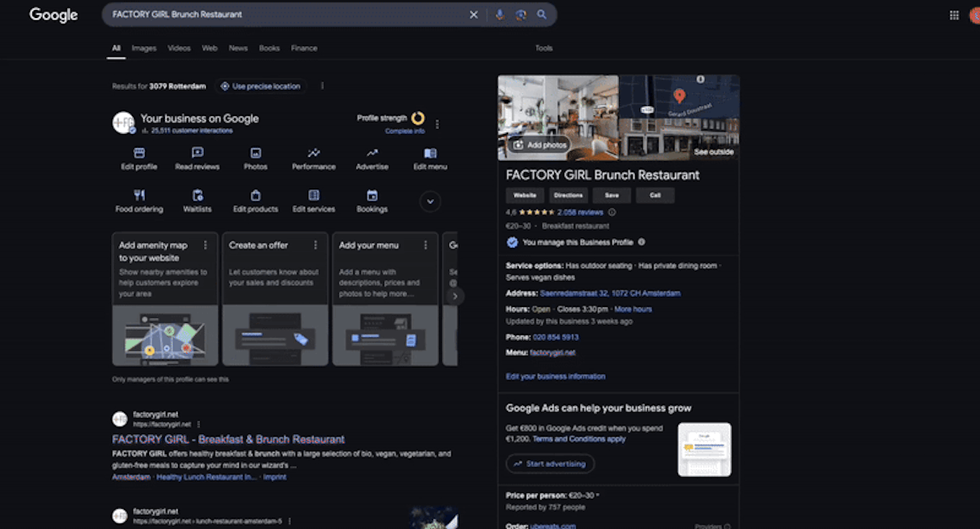Open options on Create an offer card
The height and width of the screenshot is (529, 980).
(316, 245)
